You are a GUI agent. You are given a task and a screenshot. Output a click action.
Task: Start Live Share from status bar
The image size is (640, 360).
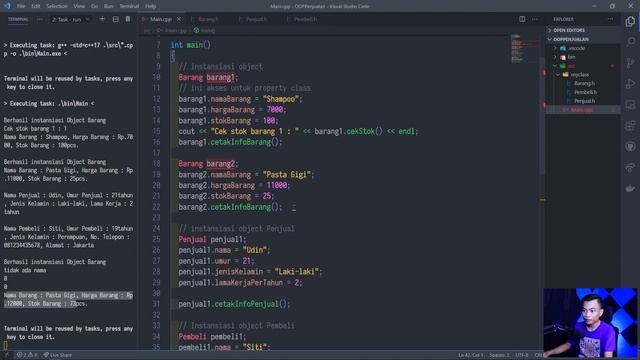(58, 355)
